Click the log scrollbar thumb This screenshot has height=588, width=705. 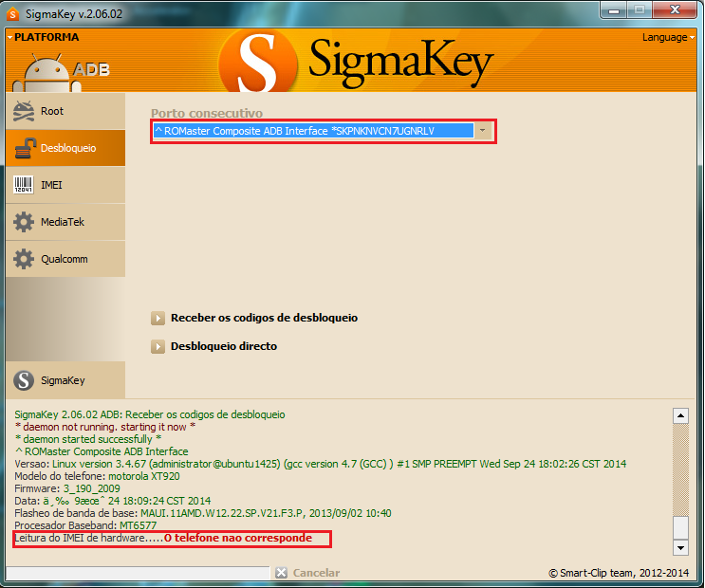click(680, 527)
